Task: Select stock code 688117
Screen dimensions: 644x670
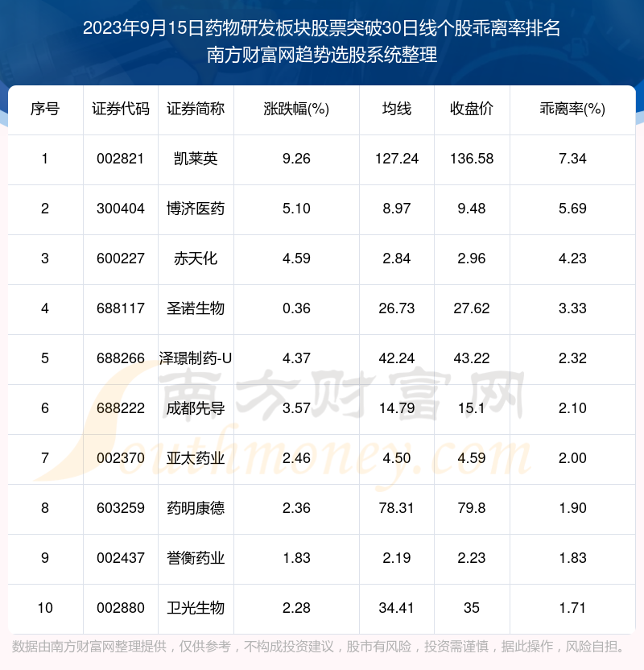Action: (x=121, y=308)
